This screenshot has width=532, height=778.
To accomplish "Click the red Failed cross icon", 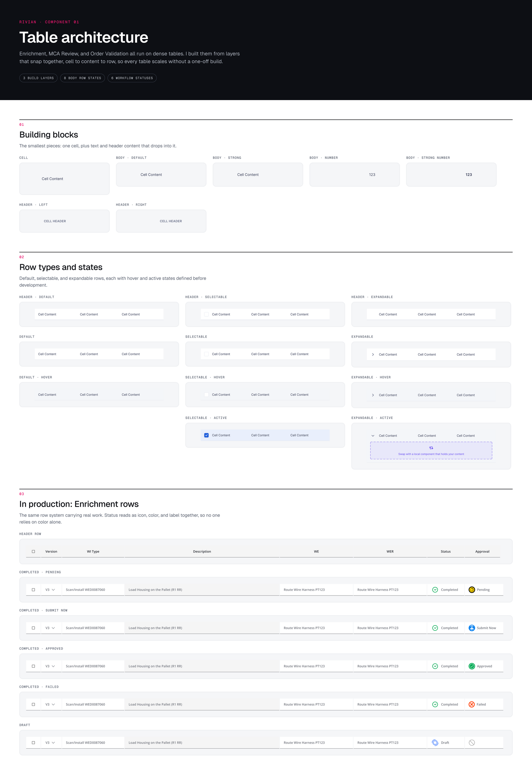I will pos(472,704).
